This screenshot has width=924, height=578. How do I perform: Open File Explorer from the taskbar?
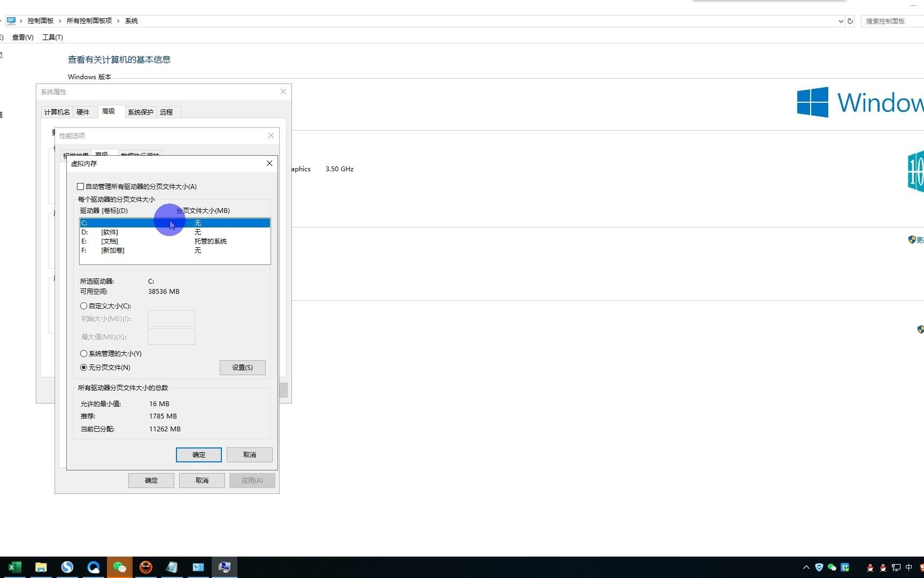pos(41,567)
